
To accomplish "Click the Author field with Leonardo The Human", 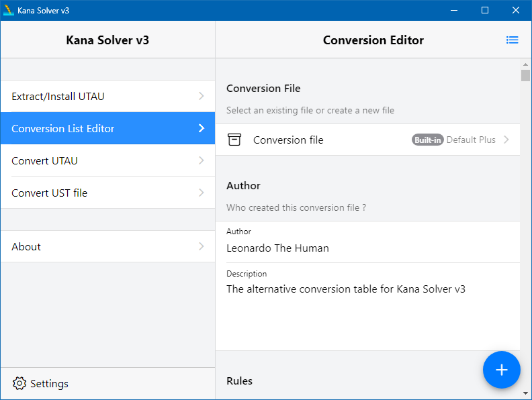I will coord(368,242).
